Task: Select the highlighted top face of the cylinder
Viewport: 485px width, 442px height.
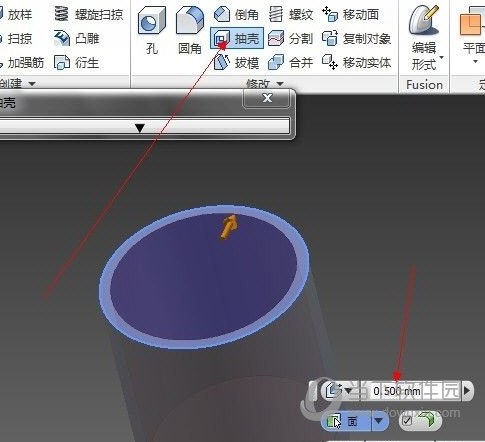Action: pos(204,277)
